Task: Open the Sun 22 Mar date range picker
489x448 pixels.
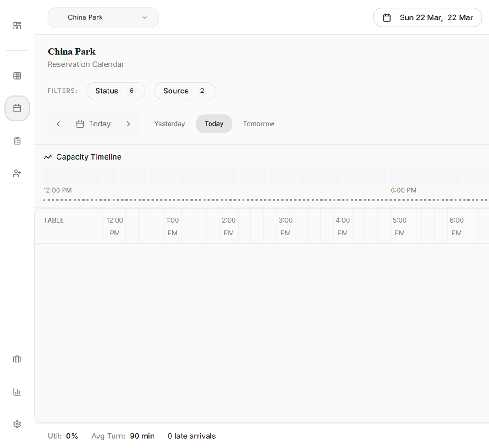Action: point(427,17)
